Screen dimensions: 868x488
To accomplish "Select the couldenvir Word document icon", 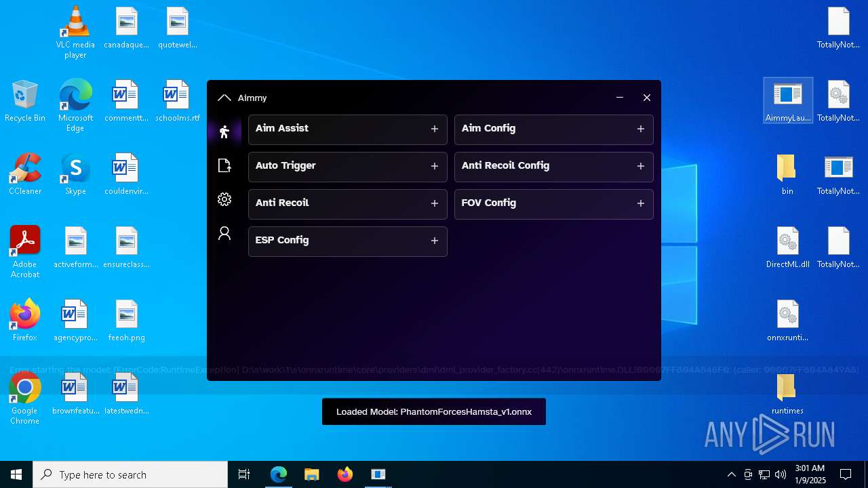I will (x=126, y=174).
